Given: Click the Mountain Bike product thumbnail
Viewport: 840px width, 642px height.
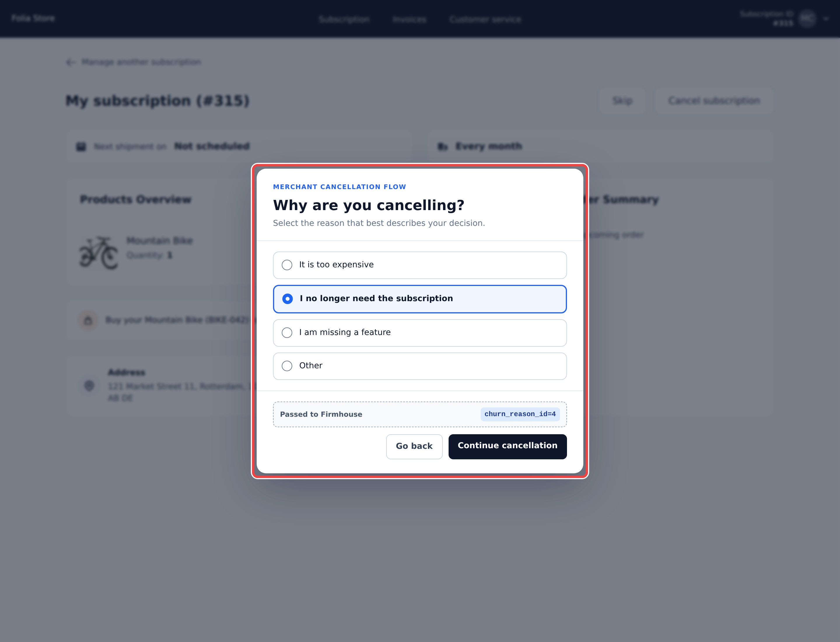Looking at the screenshot, I should click(99, 253).
